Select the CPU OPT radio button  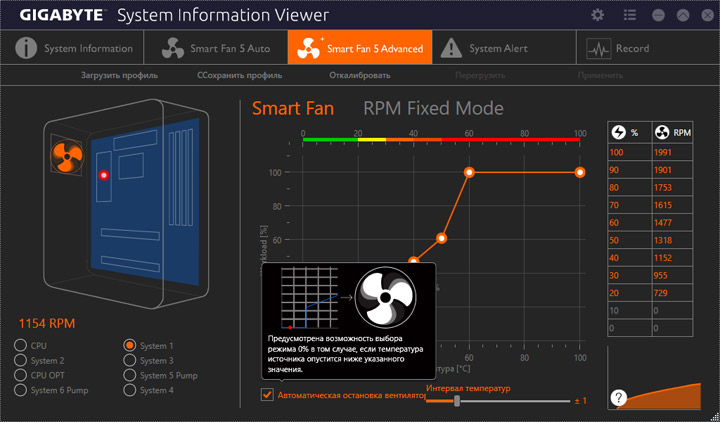coord(20,375)
